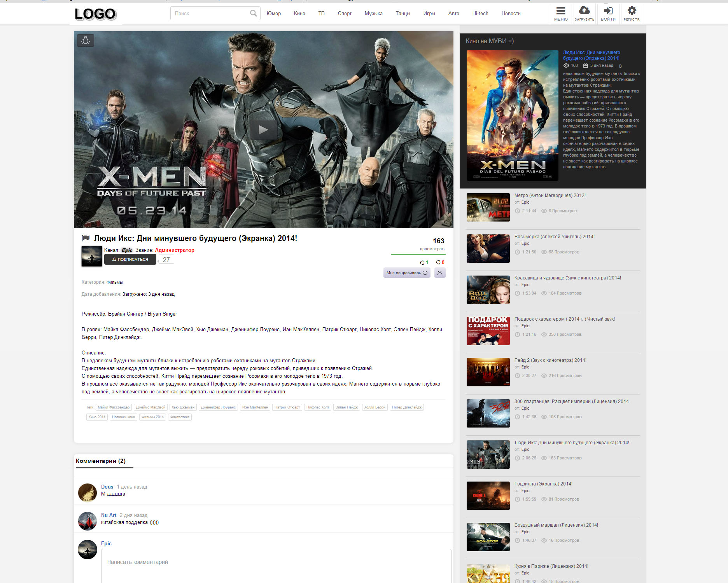
Task: Click the Хью Джекман tag
Action: [x=183, y=407]
